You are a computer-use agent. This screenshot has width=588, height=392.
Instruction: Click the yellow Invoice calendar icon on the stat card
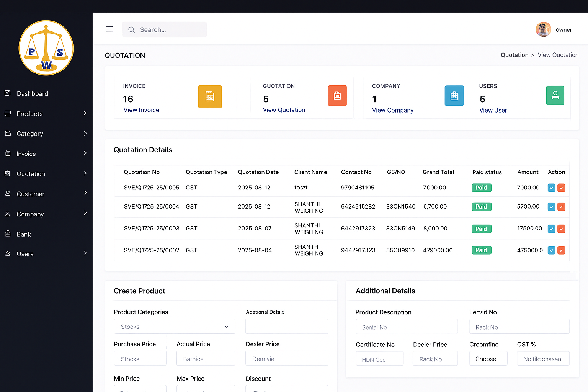[x=210, y=96]
